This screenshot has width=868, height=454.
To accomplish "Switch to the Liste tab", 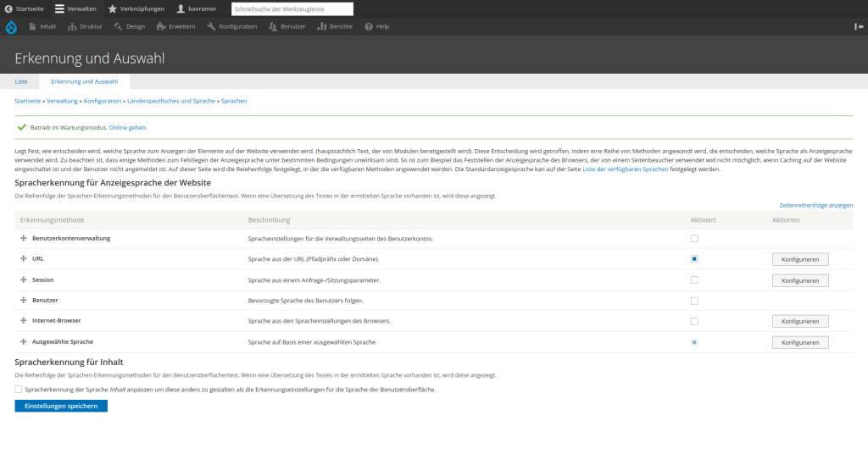I will (21, 81).
